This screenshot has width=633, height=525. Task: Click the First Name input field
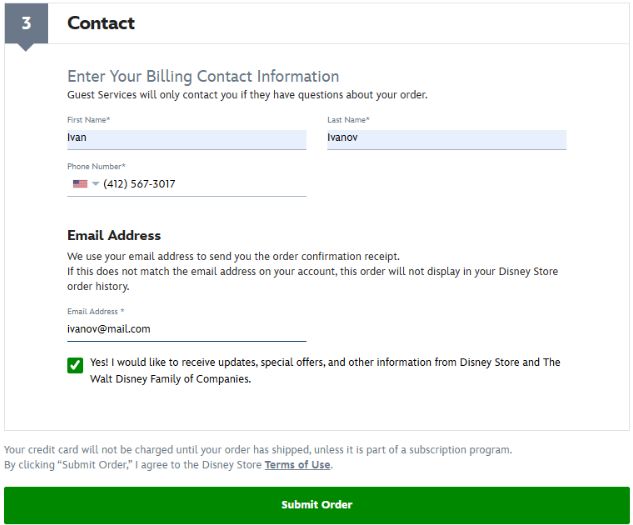pos(186,138)
